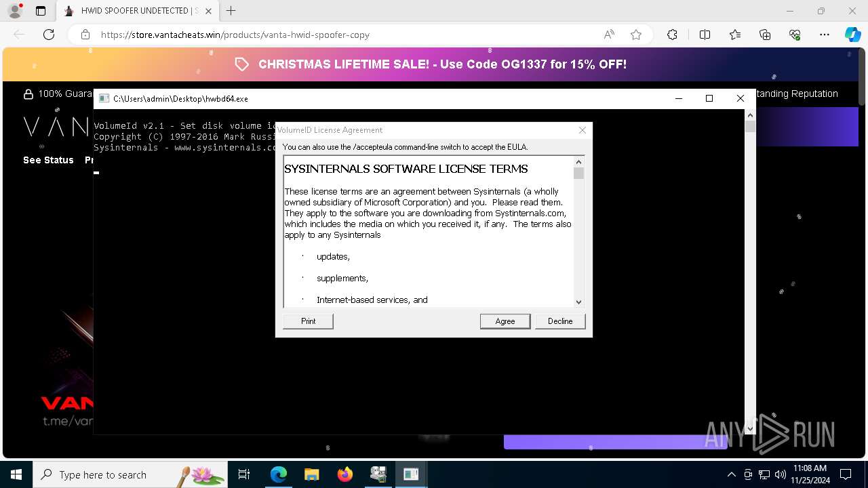Click the /accepteula switch hint text

coord(405,147)
